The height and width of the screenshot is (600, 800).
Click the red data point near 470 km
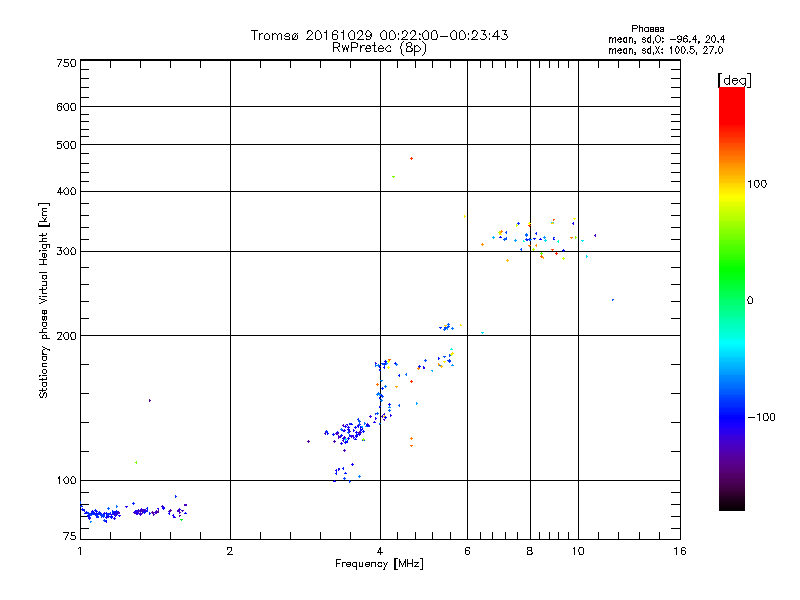(x=411, y=159)
